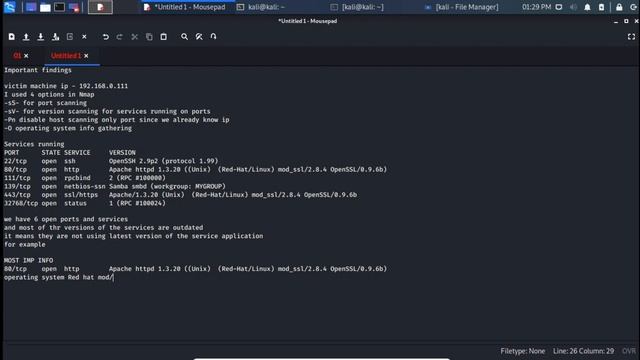Click the fourth panel launcher icon with red badge
Image resolution: width=640 pixels, height=360 pixels.
coord(74,7)
